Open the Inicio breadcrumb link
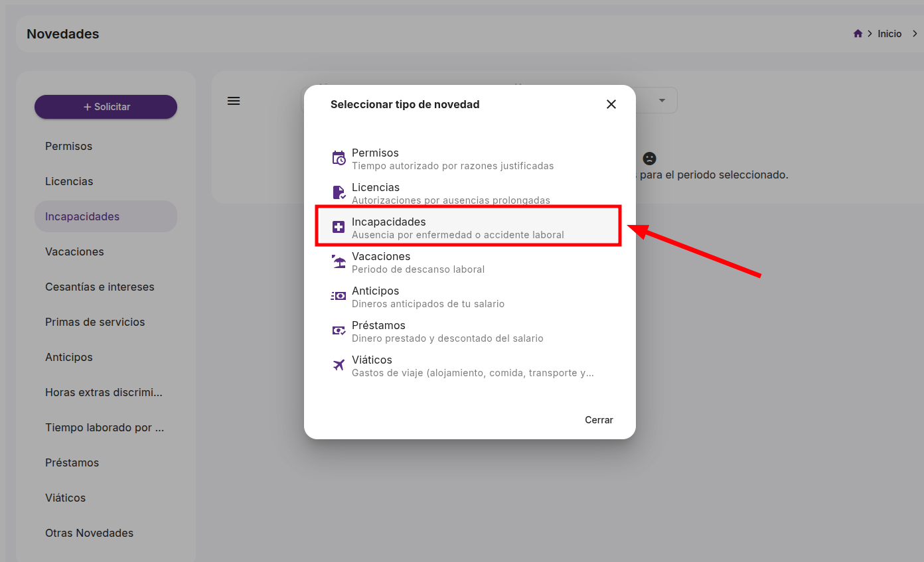924x562 pixels. pos(889,34)
